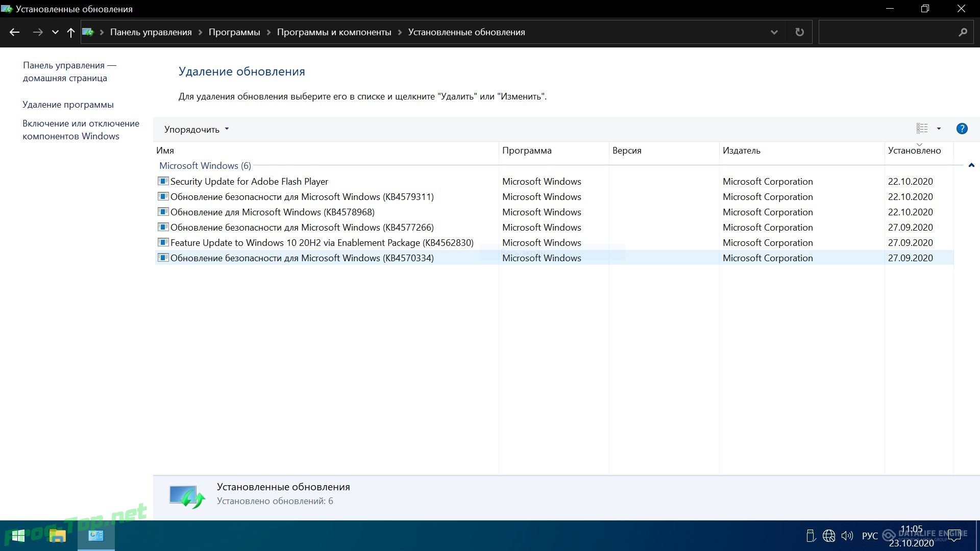This screenshot has width=980, height=551.
Task: Open Удаление программы link
Action: click(68, 105)
